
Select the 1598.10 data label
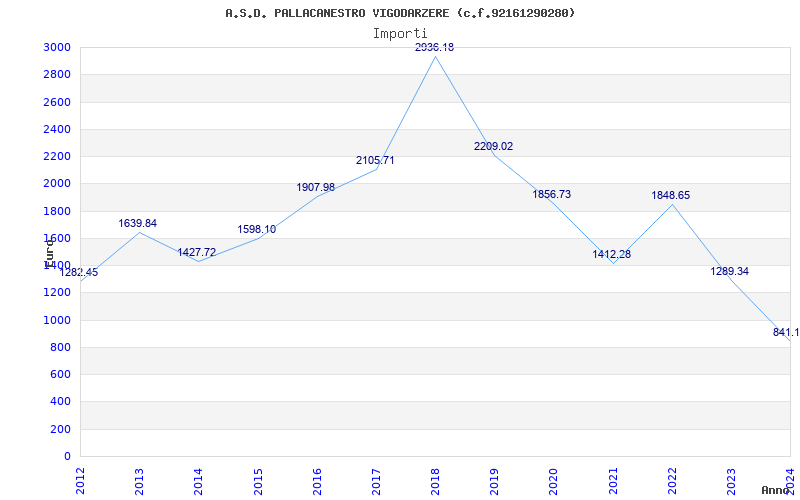[x=257, y=230]
